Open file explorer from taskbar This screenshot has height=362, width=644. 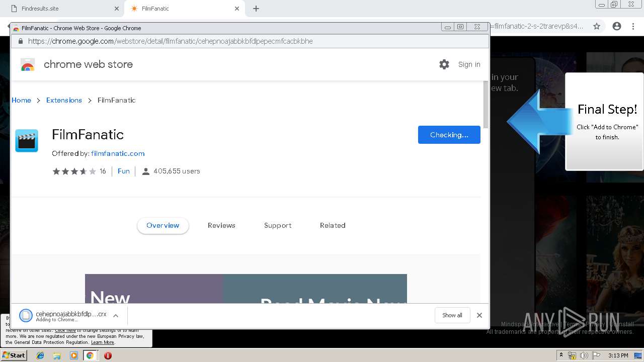pos(57,355)
